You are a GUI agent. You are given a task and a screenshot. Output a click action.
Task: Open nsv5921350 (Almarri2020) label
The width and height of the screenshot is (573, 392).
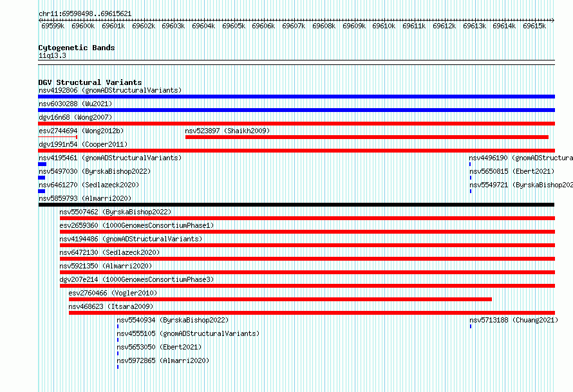coord(106,266)
